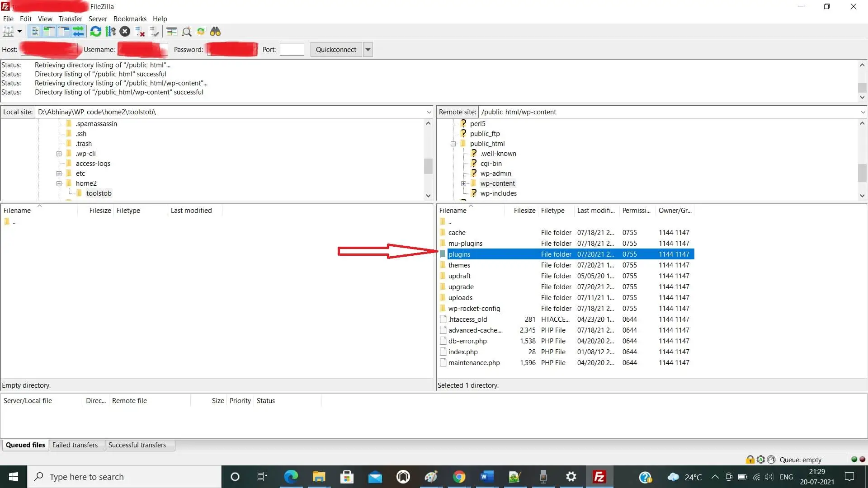Open the Windows Start menu
The image size is (868, 488).
pyautogui.click(x=14, y=477)
